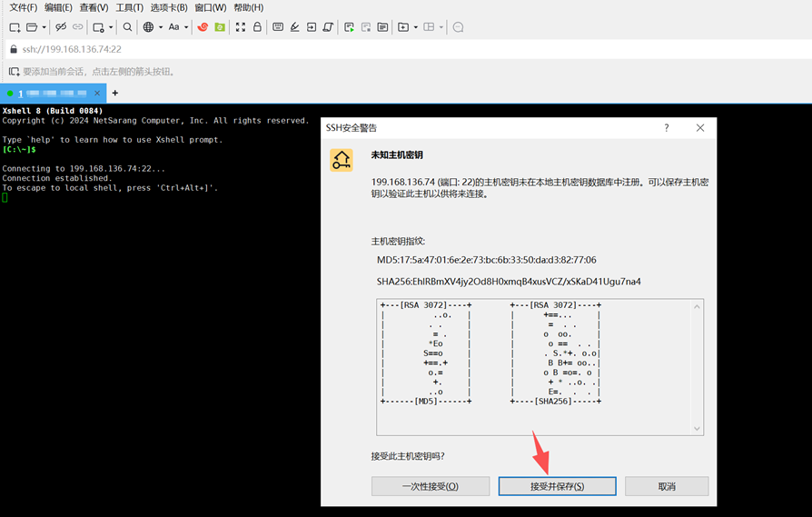Click the 一次性接受(O) button
The image size is (812, 517).
tap(431, 486)
